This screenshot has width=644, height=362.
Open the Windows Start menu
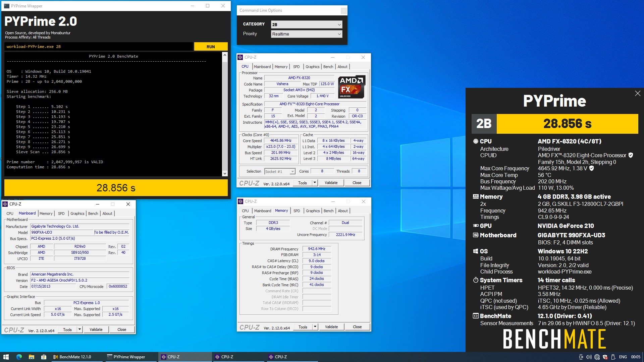6,357
